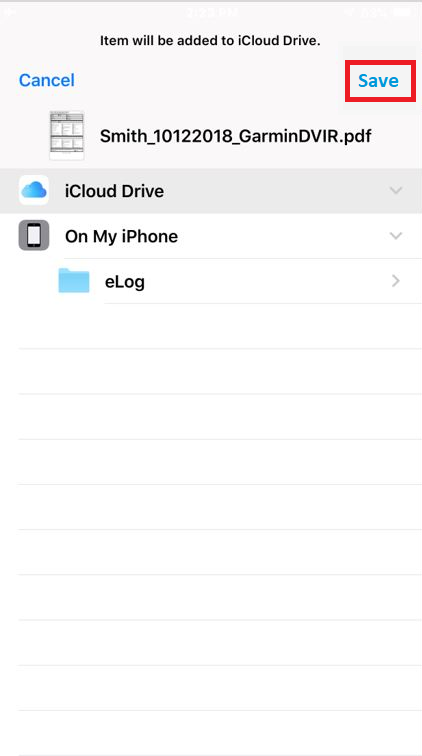Tap the airplane mode status icon
This screenshot has height=756, width=422.
point(10,12)
